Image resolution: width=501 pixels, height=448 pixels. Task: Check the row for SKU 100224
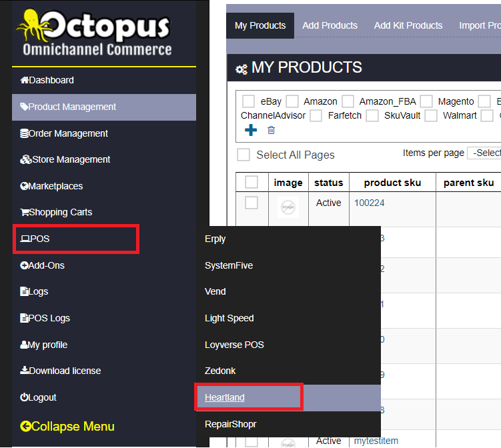coord(252,203)
